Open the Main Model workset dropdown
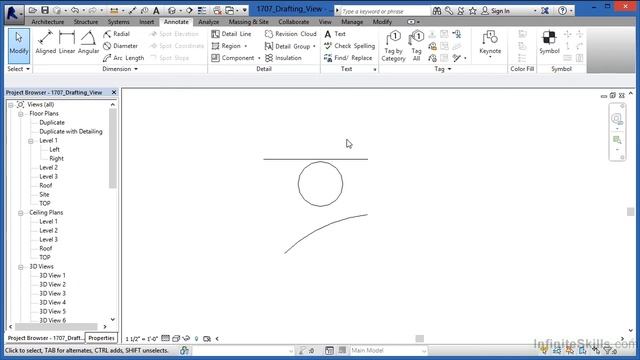The height and width of the screenshot is (360, 640). coord(388,351)
